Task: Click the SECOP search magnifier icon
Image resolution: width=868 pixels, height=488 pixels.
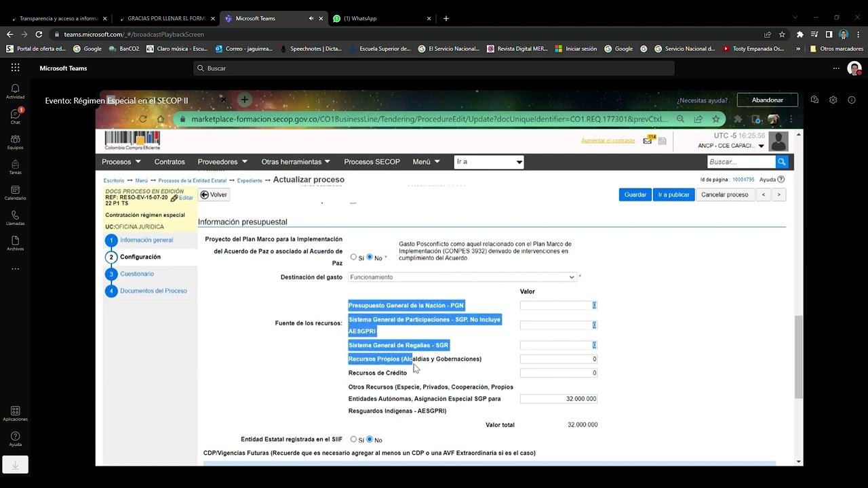Action: tap(782, 162)
